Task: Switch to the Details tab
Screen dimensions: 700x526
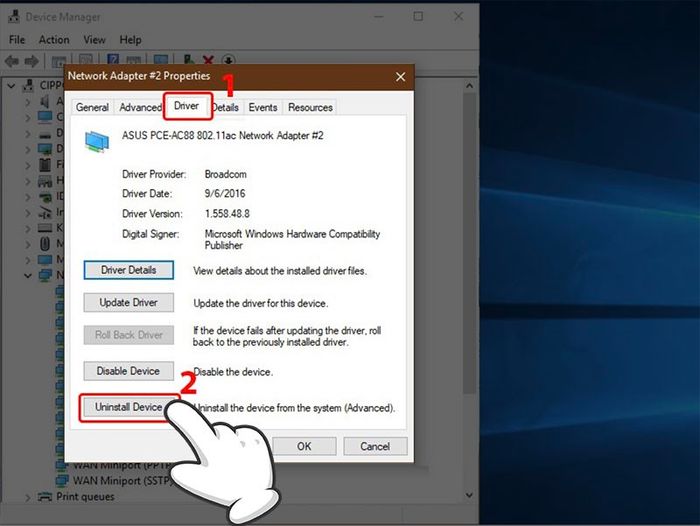Action: tap(226, 107)
